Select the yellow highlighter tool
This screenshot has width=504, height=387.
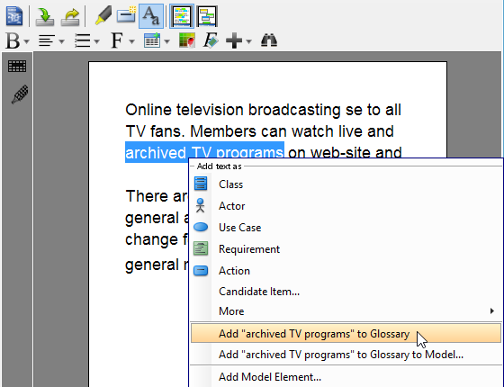tap(103, 16)
